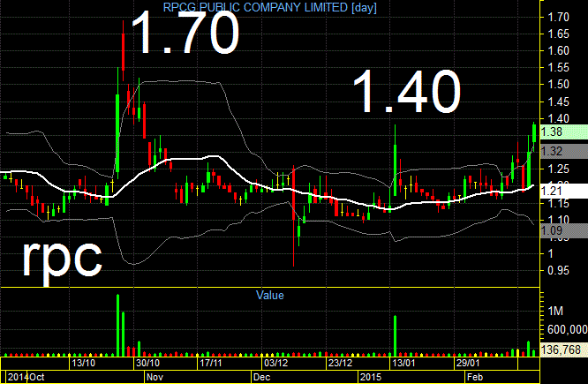588x391 pixels.
Task: Select the 17/11 date marker
Action: (x=211, y=363)
